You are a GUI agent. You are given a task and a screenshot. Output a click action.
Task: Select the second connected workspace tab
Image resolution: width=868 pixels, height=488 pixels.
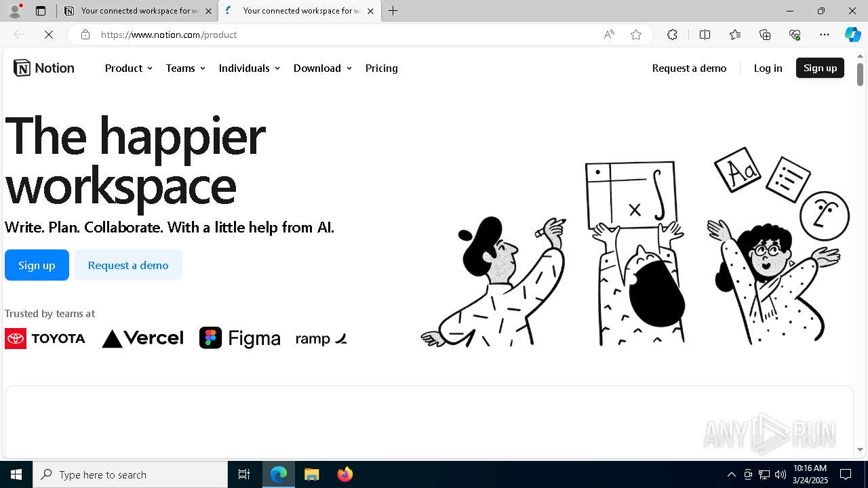coord(300,11)
